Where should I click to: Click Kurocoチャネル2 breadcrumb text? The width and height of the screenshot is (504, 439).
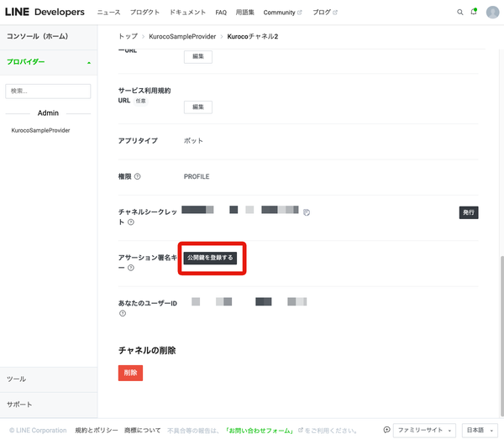(x=253, y=36)
